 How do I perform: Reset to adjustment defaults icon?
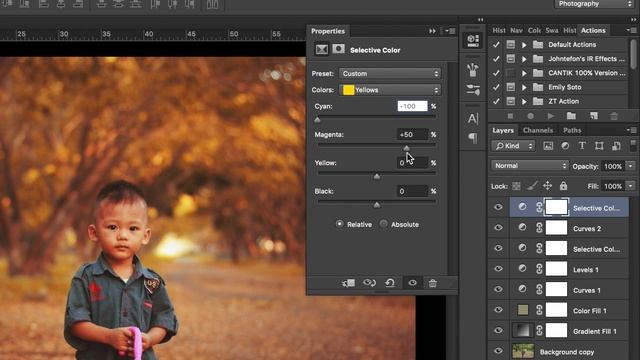(x=390, y=283)
